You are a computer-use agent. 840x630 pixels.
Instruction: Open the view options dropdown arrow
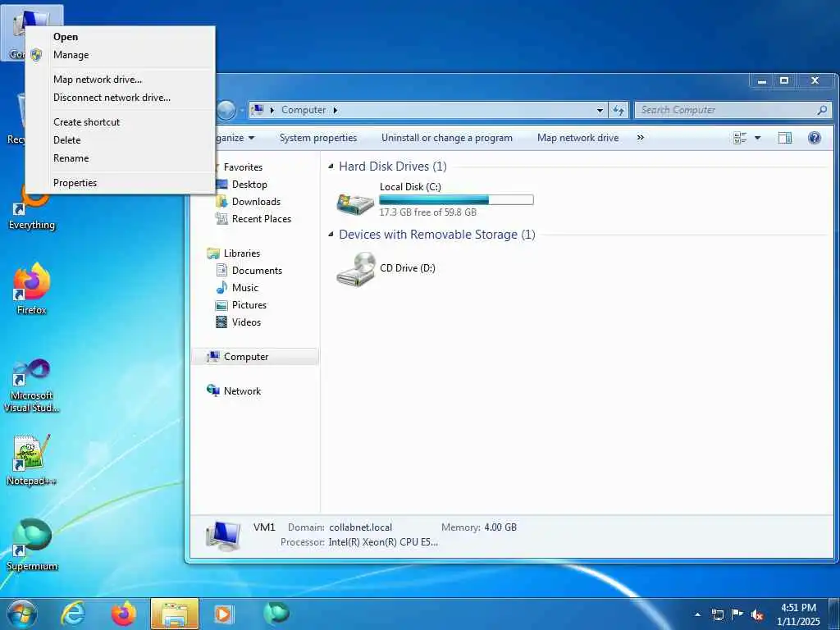tap(757, 138)
